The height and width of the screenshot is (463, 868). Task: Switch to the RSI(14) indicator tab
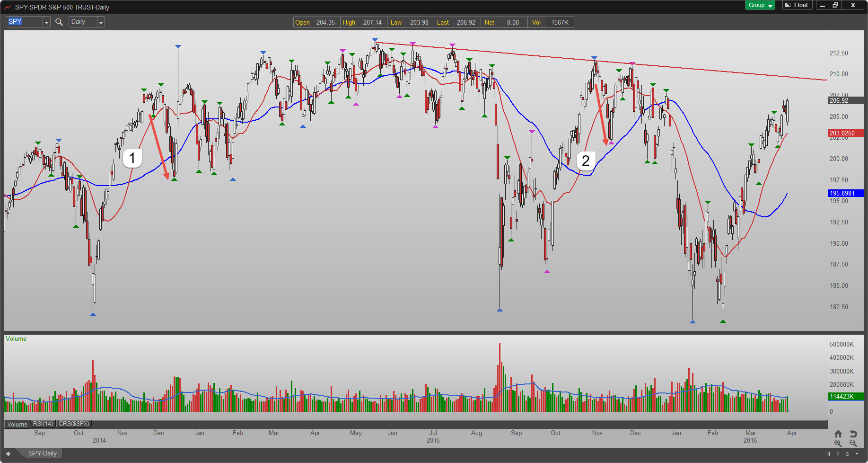(x=43, y=424)
